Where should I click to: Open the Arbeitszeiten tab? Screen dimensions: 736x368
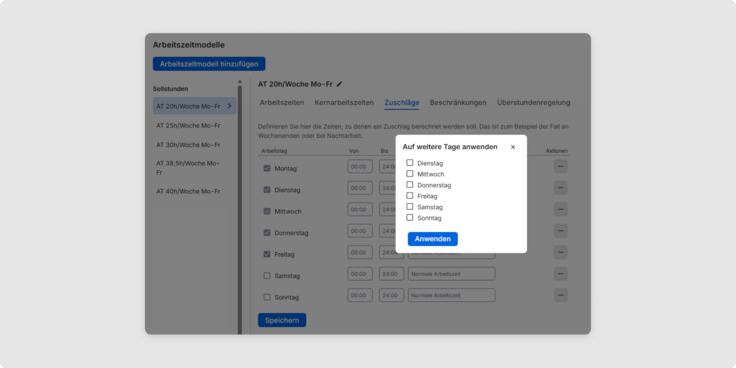point(282,102)
